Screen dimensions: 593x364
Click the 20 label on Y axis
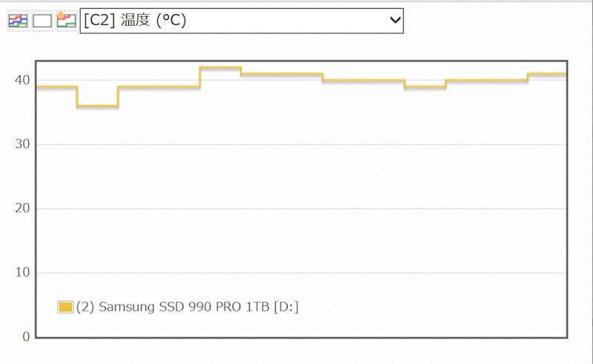[22, 208]
